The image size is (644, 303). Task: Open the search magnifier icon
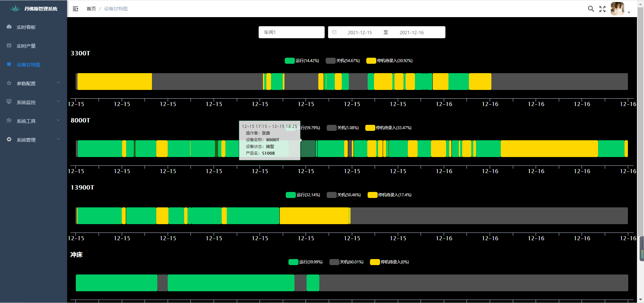[591, 9]
